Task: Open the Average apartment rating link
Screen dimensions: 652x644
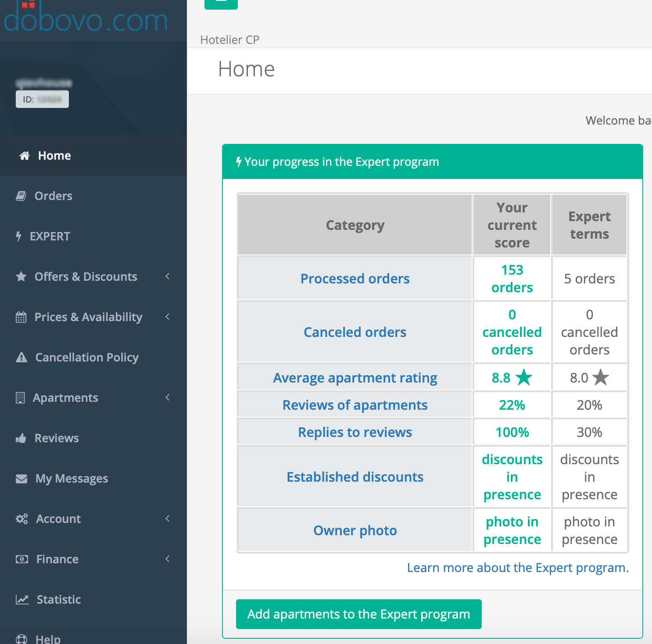Action: 355,378
